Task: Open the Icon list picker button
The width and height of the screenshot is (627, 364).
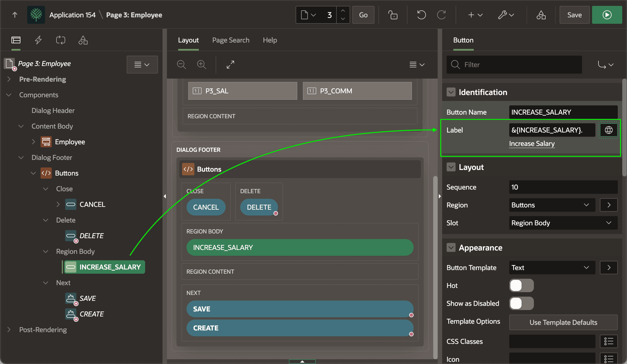Action: 609,359
